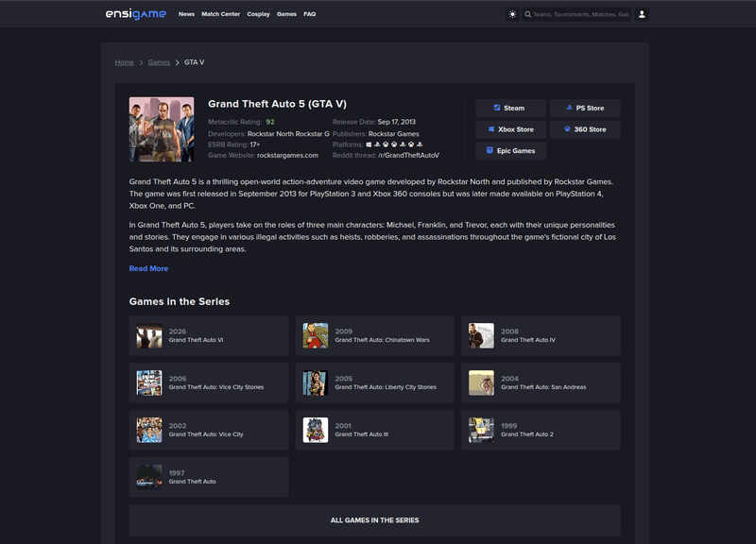Click the search magnifier icon
Viewport: 756px width, 544px height.
pos(528,14)
